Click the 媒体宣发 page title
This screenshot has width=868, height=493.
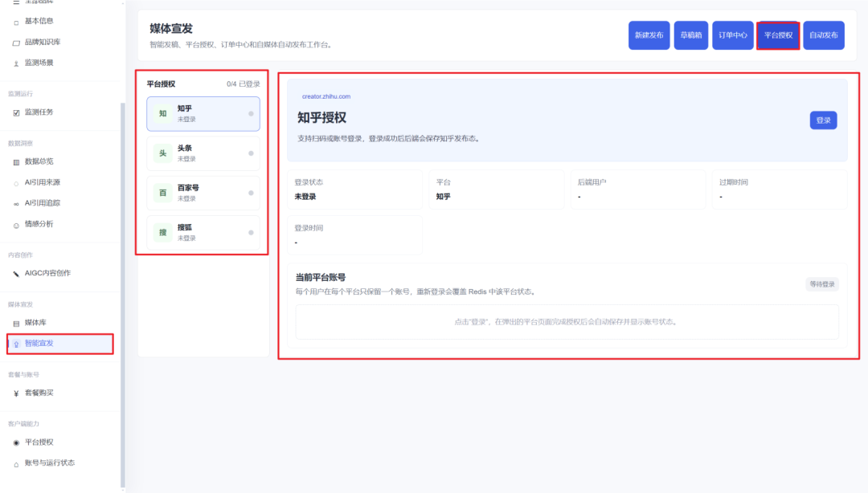pos(171,28)
